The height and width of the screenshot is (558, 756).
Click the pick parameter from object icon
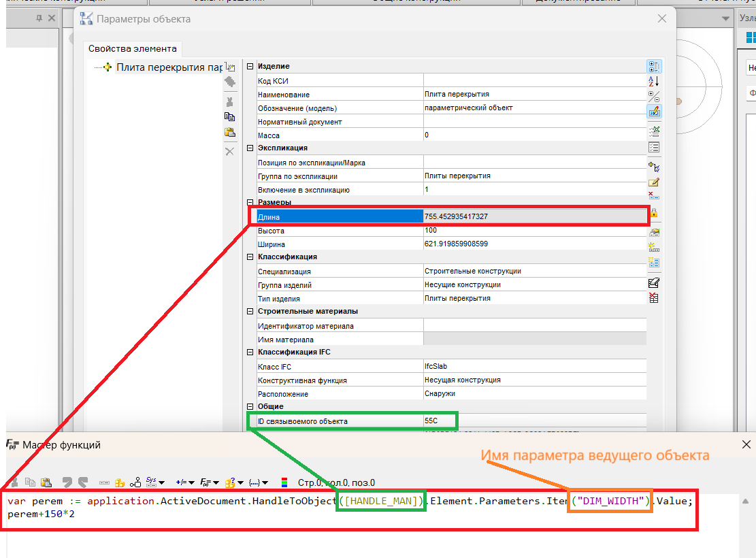(x=654, y=167)
